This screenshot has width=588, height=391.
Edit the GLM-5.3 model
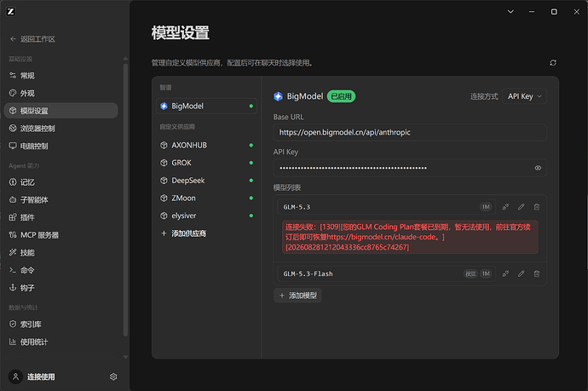click(x=522, y=207)
